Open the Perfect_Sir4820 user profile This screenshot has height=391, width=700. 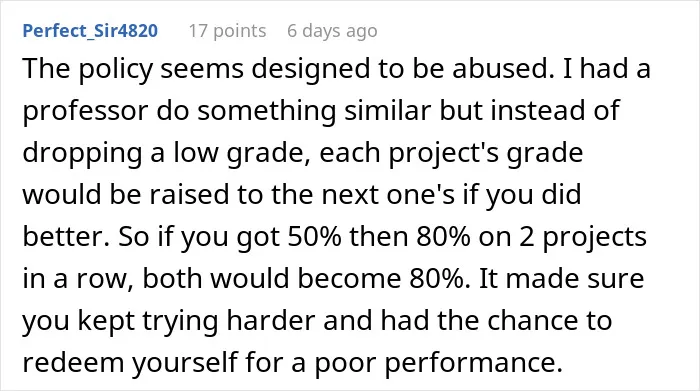90,31
